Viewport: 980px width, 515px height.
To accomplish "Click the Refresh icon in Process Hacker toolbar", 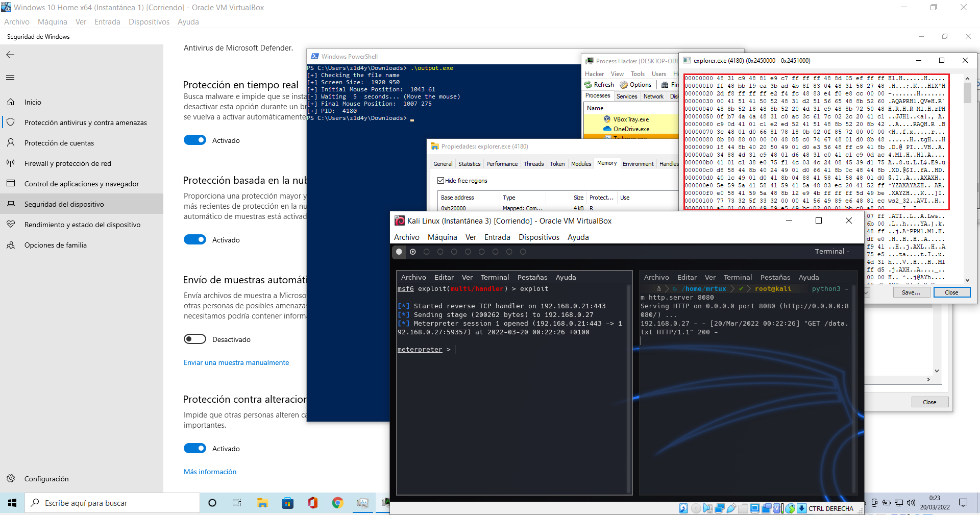I will pos(588,85).
